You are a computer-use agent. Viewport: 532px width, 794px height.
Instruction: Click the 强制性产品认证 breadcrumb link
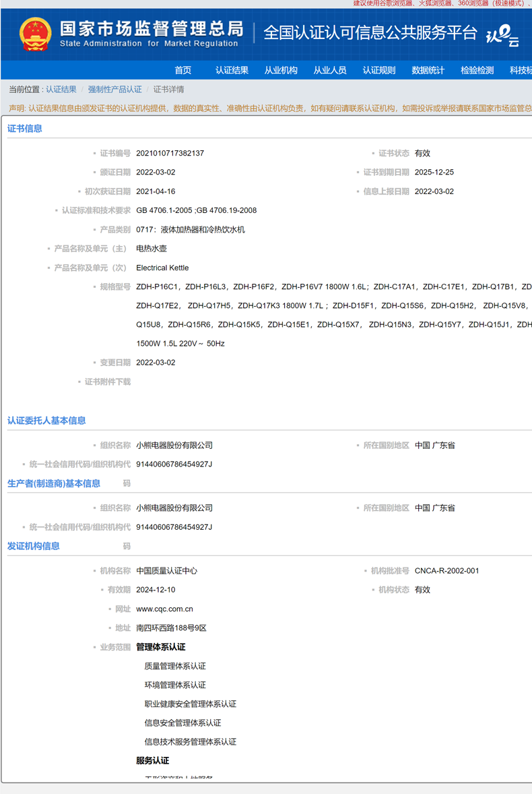[114, 90]
